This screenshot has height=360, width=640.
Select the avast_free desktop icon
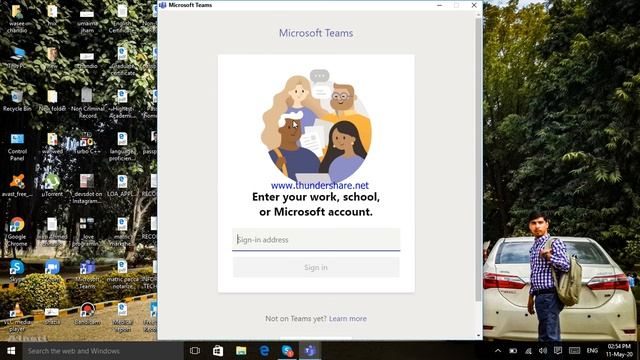[x=17, y=185]
